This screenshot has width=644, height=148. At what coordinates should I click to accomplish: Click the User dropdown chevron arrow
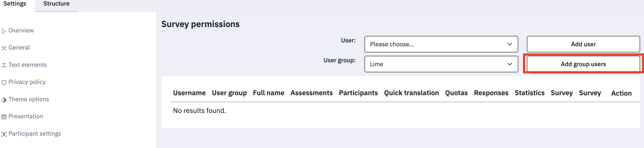click(510, 44)
